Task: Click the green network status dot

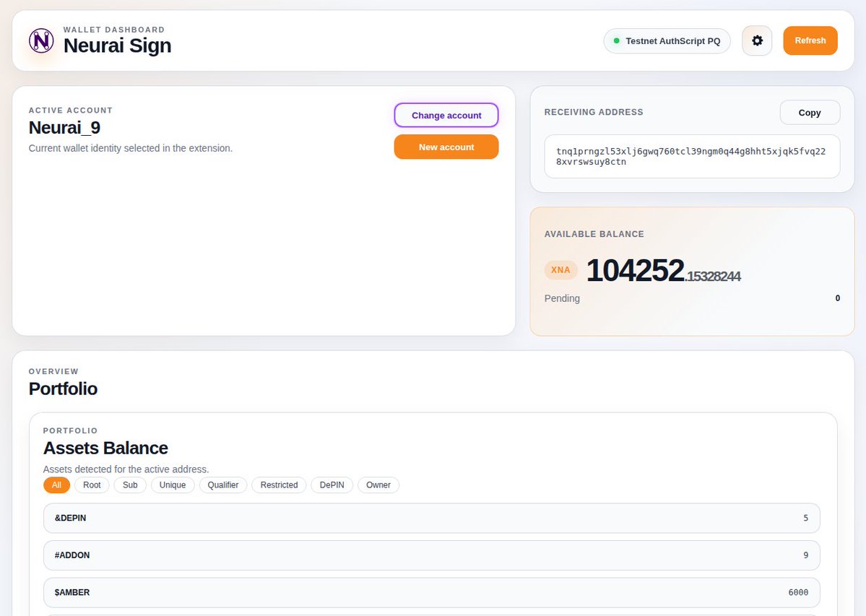Action: (x=616, y=41)
